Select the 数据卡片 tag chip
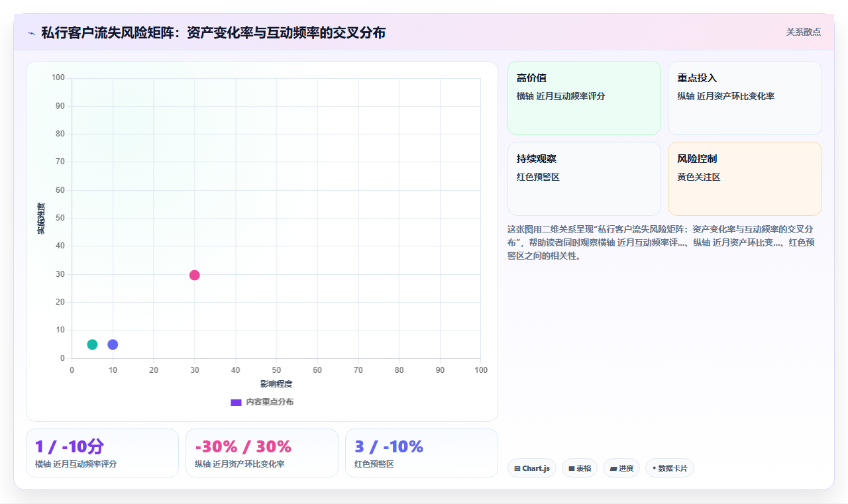 [x=670, y=468]
